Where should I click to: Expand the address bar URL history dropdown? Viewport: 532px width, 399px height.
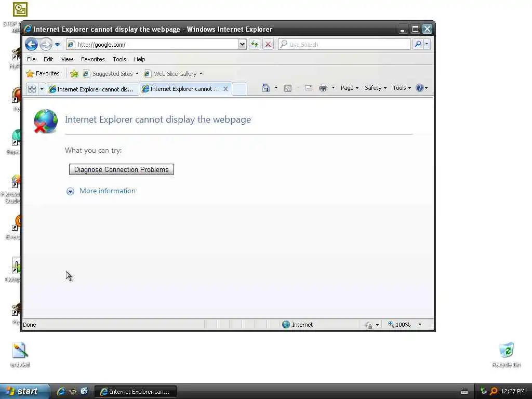point(242,45)
